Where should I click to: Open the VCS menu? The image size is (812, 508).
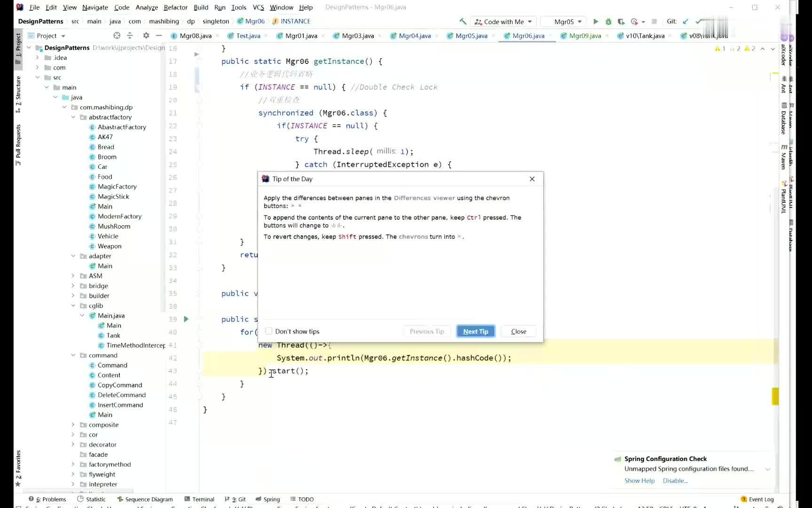[258, 8]
